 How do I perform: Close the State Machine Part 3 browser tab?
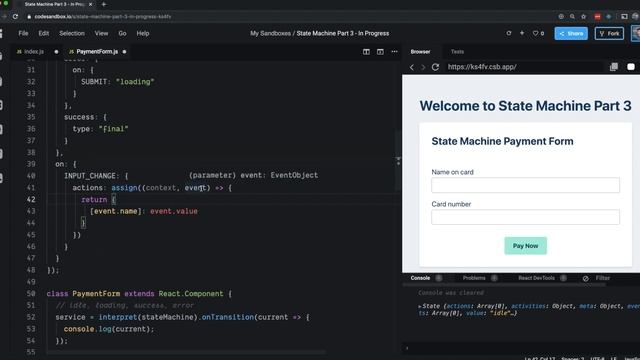[90, 4]
